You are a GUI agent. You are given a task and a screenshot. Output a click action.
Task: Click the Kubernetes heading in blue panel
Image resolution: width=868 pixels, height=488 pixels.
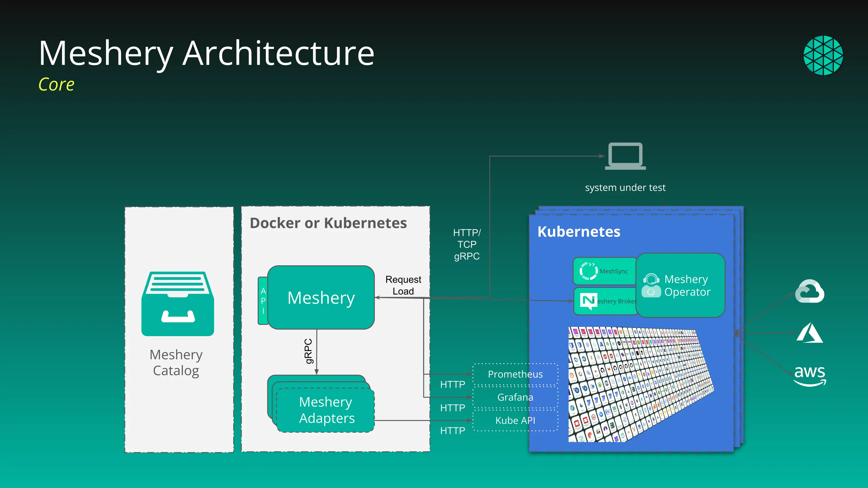point(579,232)
